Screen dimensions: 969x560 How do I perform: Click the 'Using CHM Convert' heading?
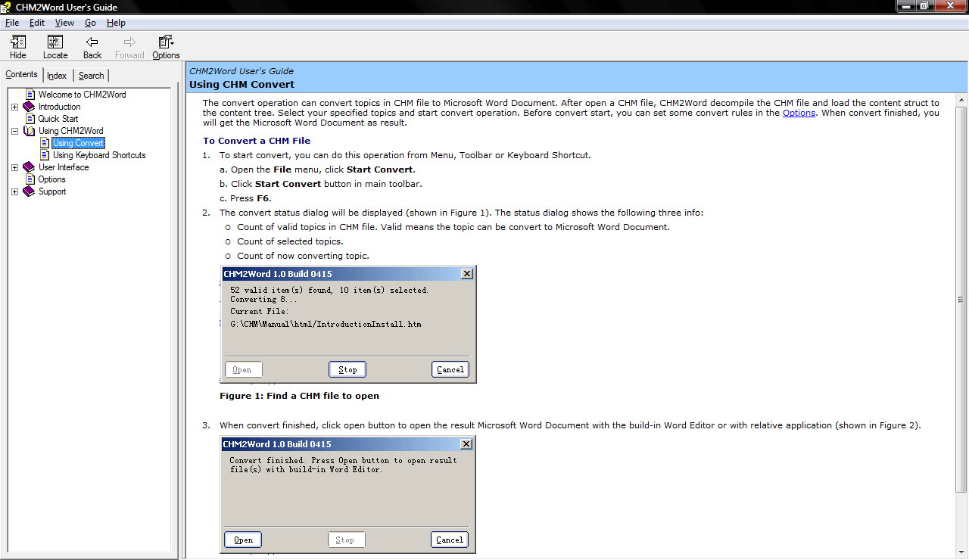pyautogui.click(x=241, y=84)
